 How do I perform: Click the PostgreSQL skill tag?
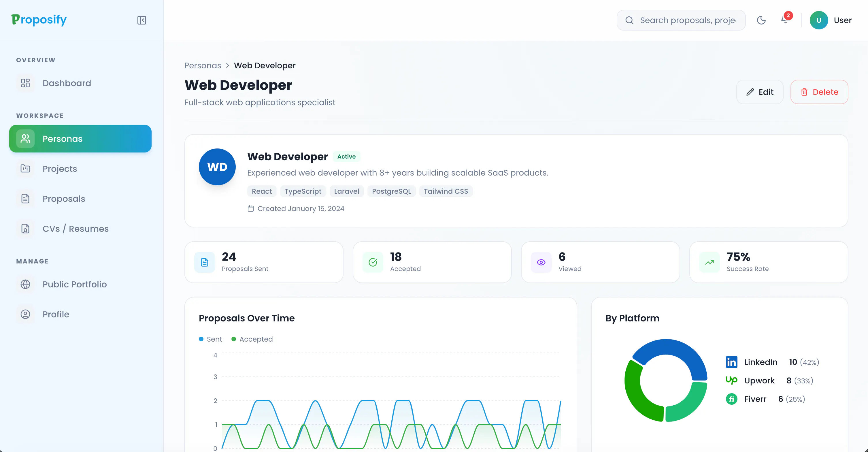391,191
